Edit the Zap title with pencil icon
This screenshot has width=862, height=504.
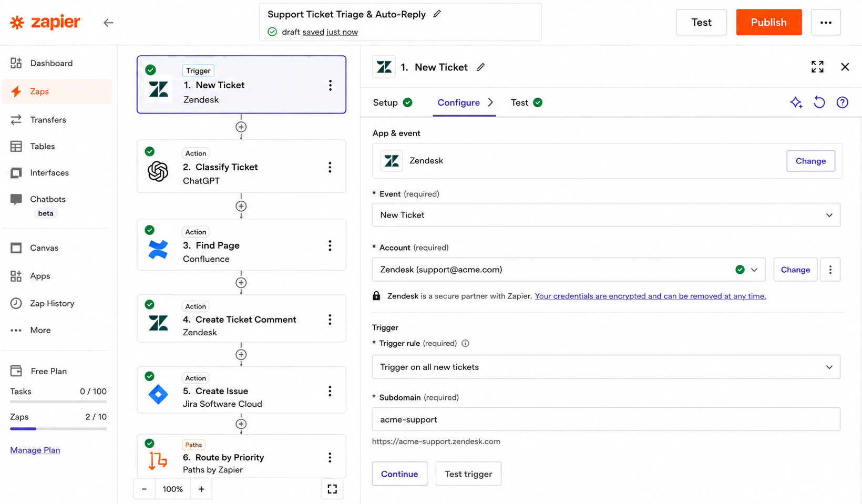point(437,14)
